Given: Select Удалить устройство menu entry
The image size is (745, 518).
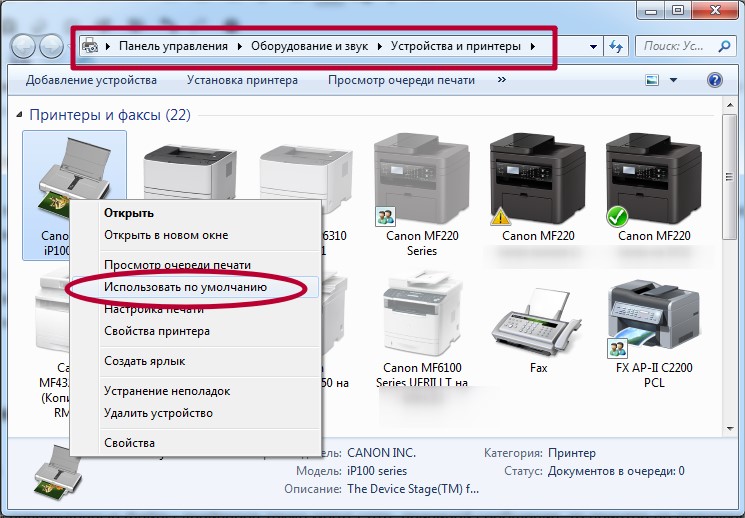Looking at the screenshot, I should point(158,413).
